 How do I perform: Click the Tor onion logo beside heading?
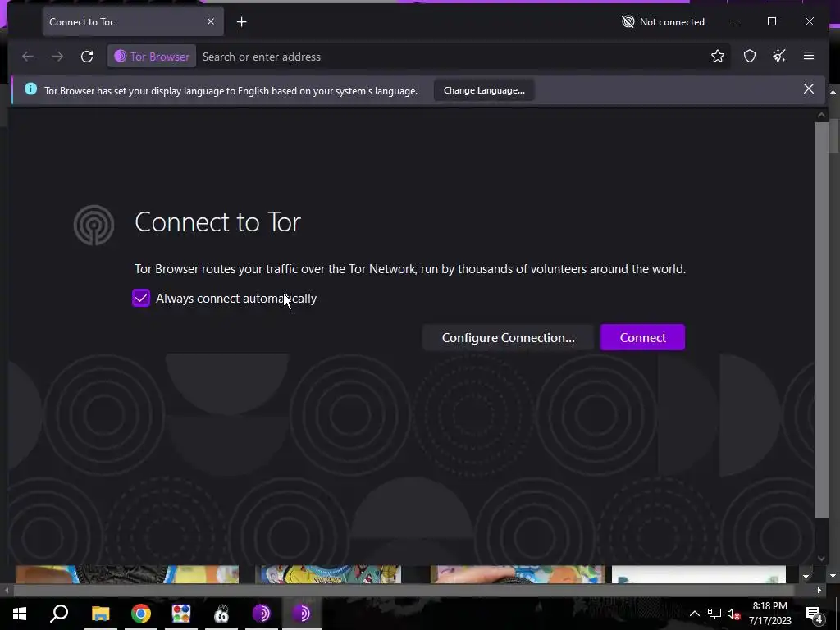tap(94, 225)
